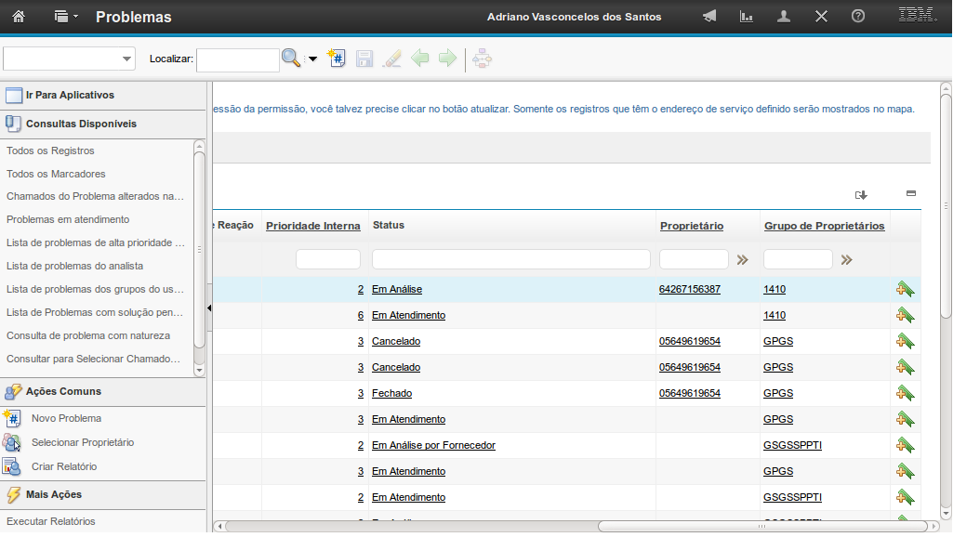This screenshot has height=537, width=980.
Task: Open the Home start center icon
Action: click(x=19, y=17)
